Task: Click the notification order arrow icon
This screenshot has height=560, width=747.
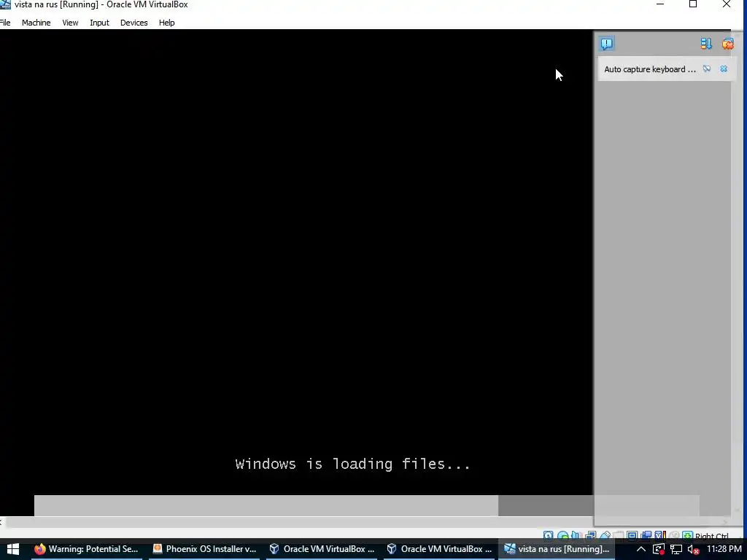Action: click(706, 44)
